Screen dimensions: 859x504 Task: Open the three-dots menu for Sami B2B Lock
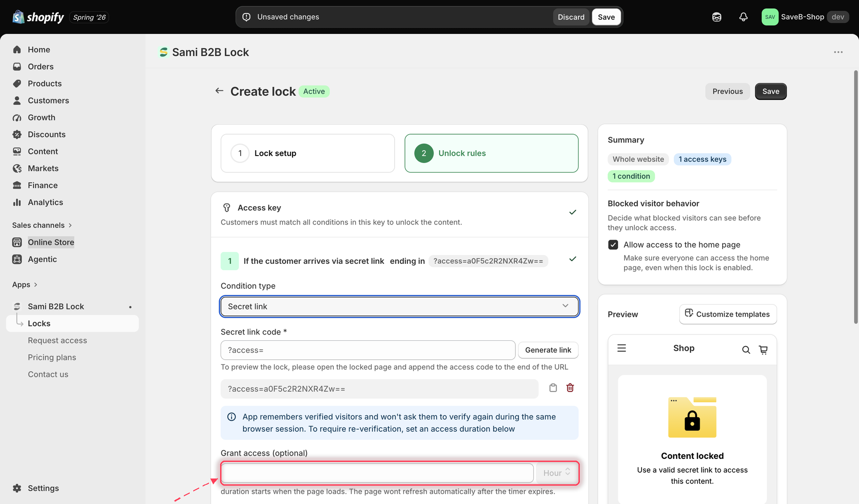tap(838, 52)
